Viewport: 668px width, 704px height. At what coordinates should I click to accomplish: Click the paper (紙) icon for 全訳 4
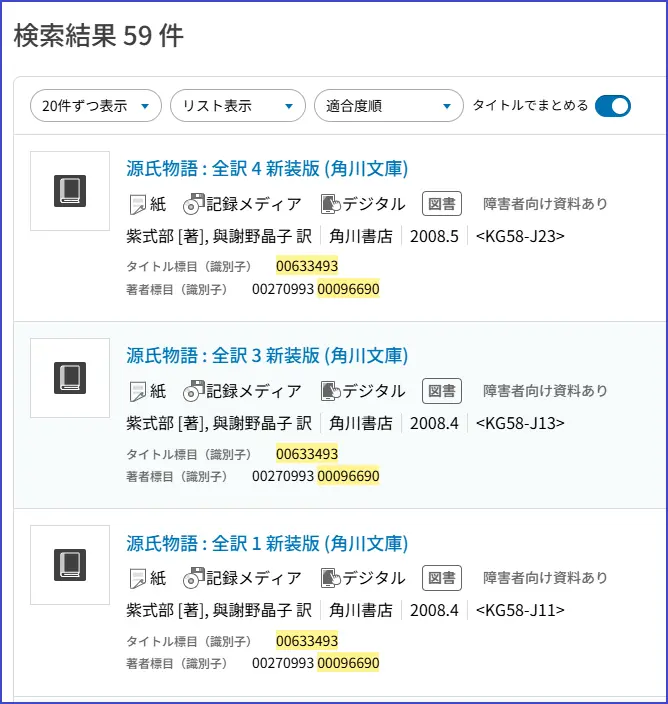tap(138, 204)
